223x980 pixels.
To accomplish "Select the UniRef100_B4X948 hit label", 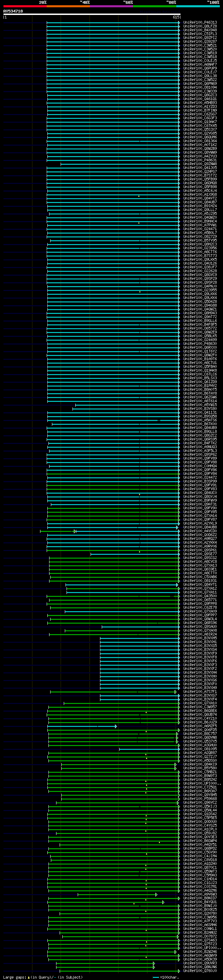I will click(200, 30).
